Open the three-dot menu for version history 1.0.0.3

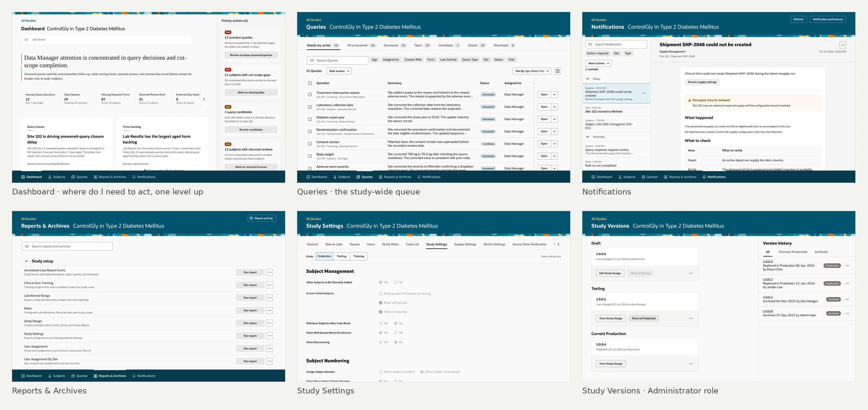point(848,266)
